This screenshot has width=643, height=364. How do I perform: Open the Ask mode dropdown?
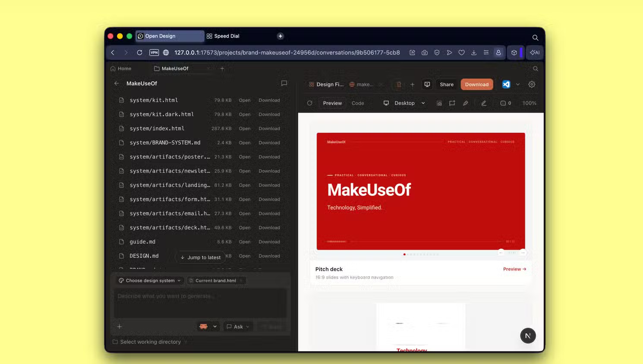238,326
